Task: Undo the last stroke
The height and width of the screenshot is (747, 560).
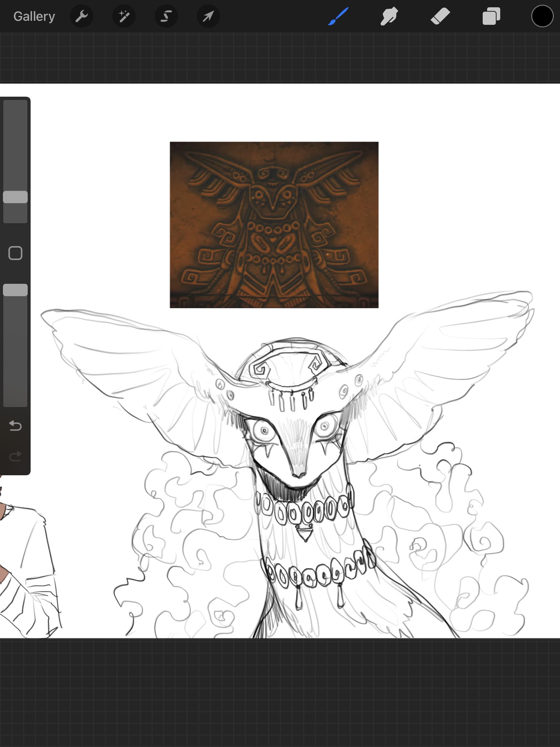Action: tap(15, 426)
